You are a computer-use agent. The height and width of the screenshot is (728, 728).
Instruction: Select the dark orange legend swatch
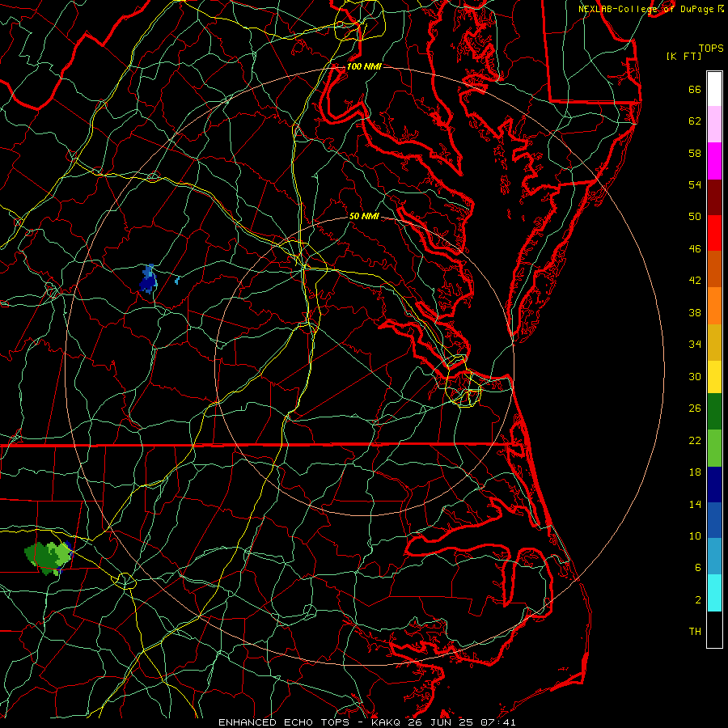(714, 269)
